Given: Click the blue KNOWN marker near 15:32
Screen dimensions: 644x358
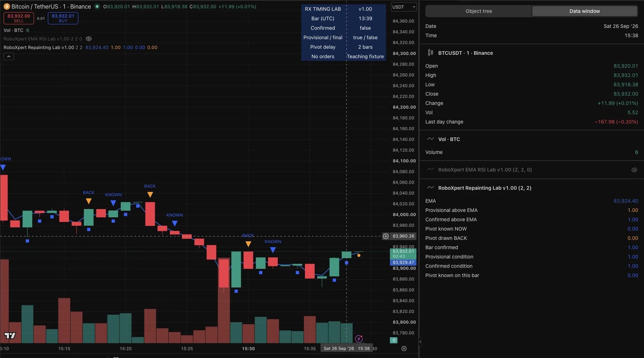Looking at the screenshot, I should pyautogui.click(x=273, y=250).
